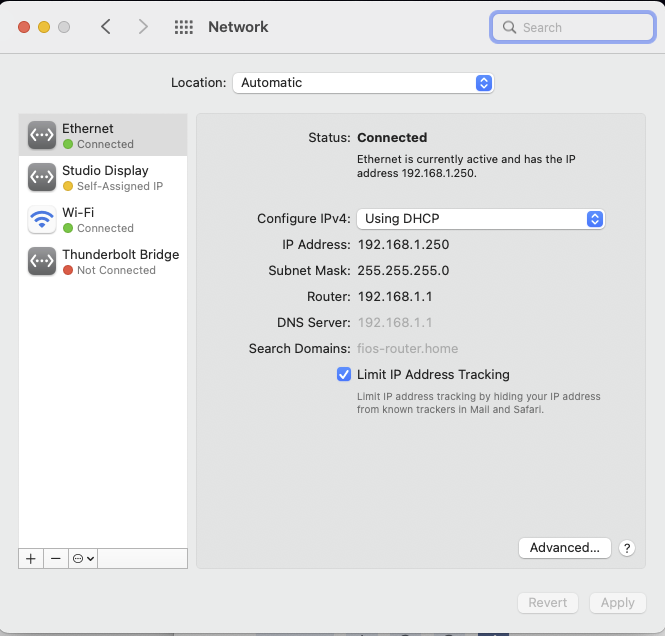665x636 pixels.
Task: Open the help question mark button
Action: click(x=627, y=548)
